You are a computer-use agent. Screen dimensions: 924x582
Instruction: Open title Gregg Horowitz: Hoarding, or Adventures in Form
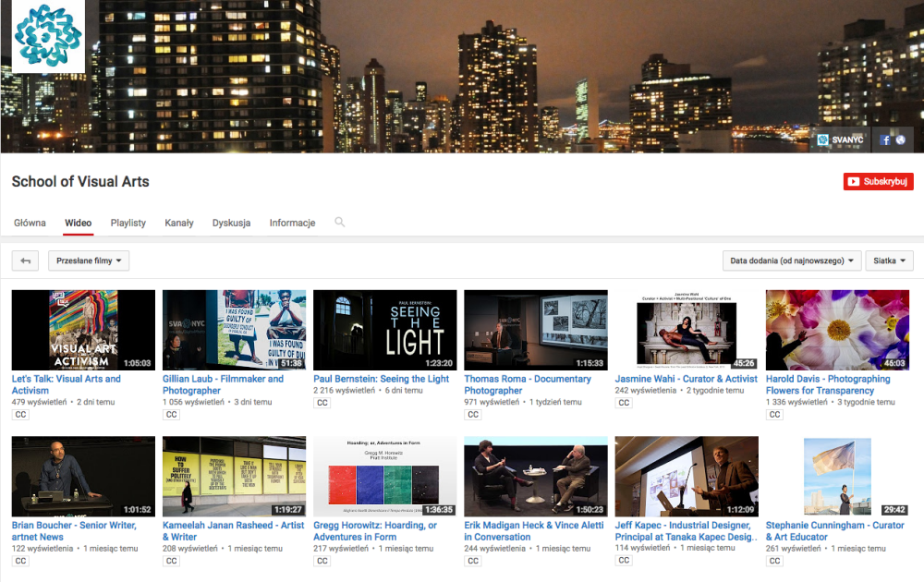pos(375,531)
